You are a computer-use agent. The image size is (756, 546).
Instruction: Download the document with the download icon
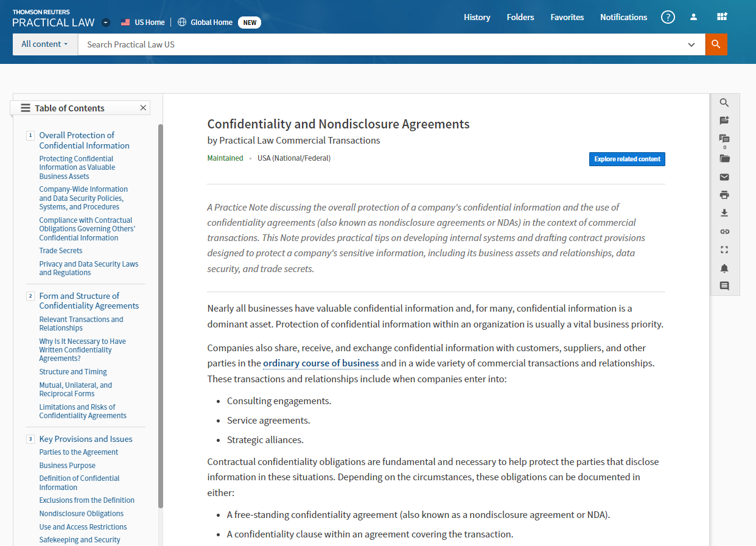[x=724, y=213]
